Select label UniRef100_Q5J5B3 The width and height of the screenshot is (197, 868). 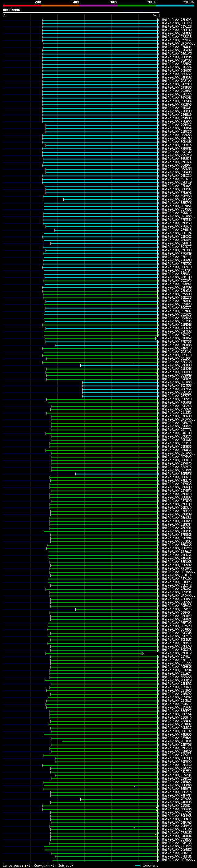pos(177,118)
